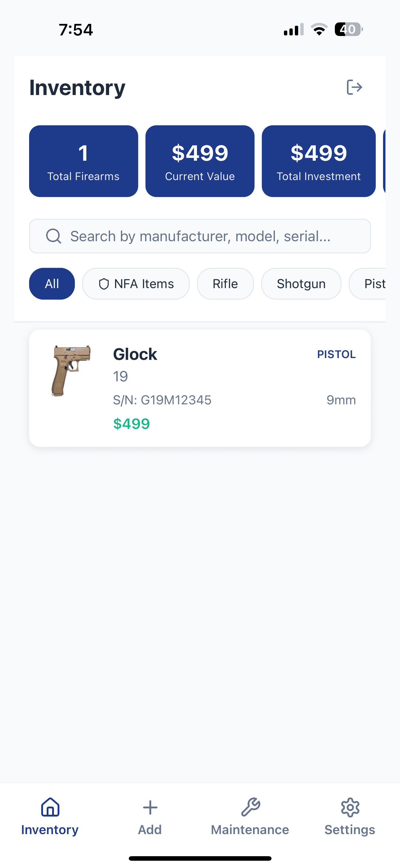Tap the Current Value stat card
Screen dimensions: 400x868
pos(200,161)
